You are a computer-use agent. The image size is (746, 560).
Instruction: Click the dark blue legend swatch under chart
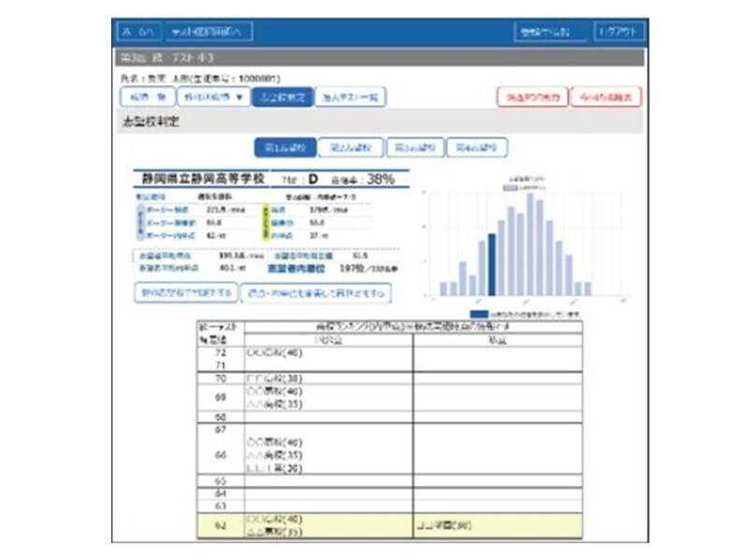478,314
